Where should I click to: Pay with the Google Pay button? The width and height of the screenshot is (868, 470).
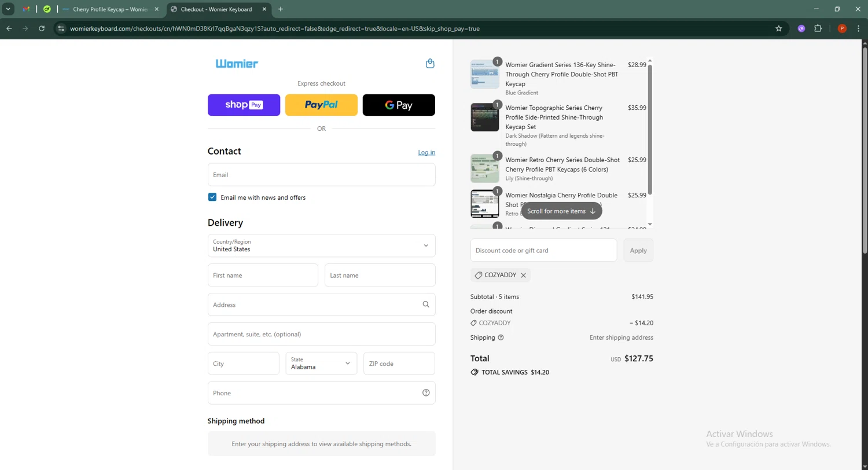point(399,105)
